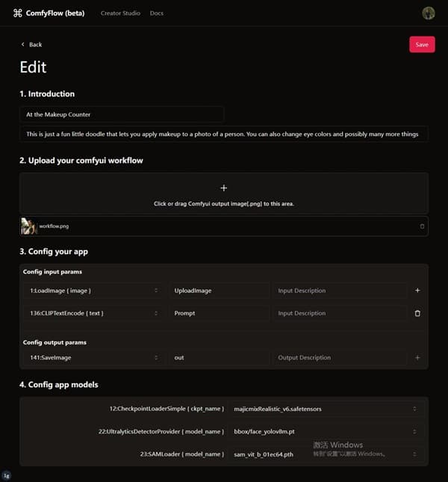Add an output param with the plus icon

[417, 357]
